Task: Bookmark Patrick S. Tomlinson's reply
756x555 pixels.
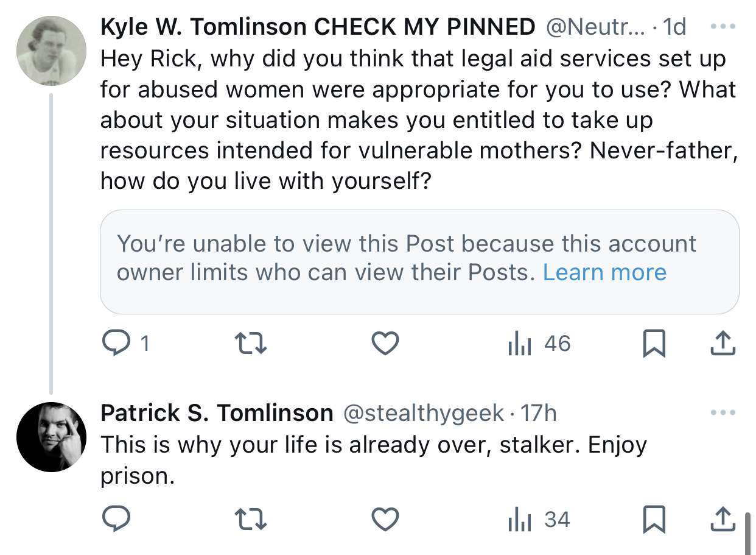Action: click(654, 520)
